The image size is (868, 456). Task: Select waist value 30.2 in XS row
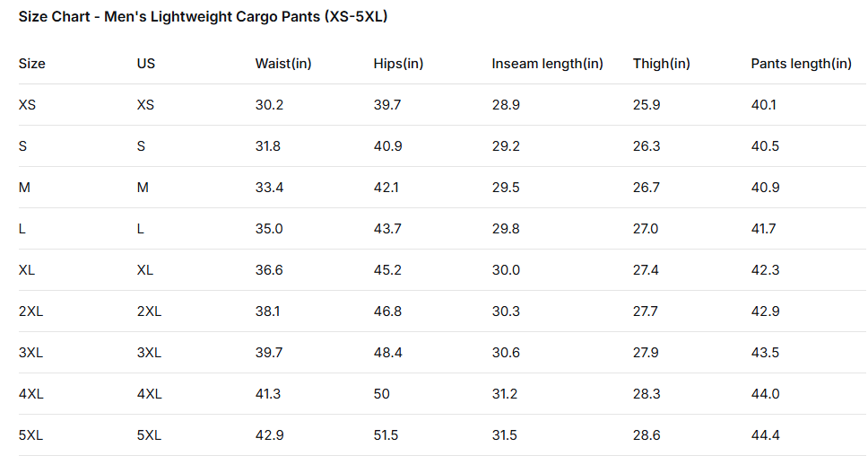click(270, 105)
